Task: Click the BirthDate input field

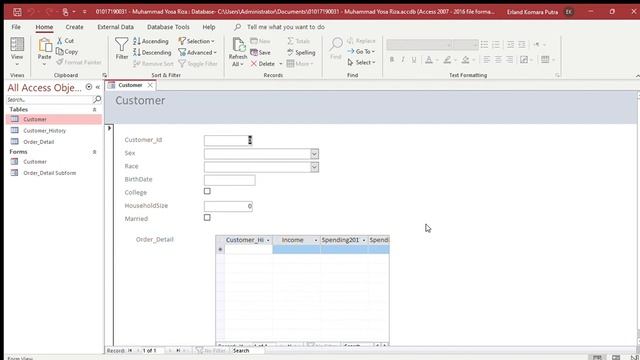Action: click(x=230, y=180)
